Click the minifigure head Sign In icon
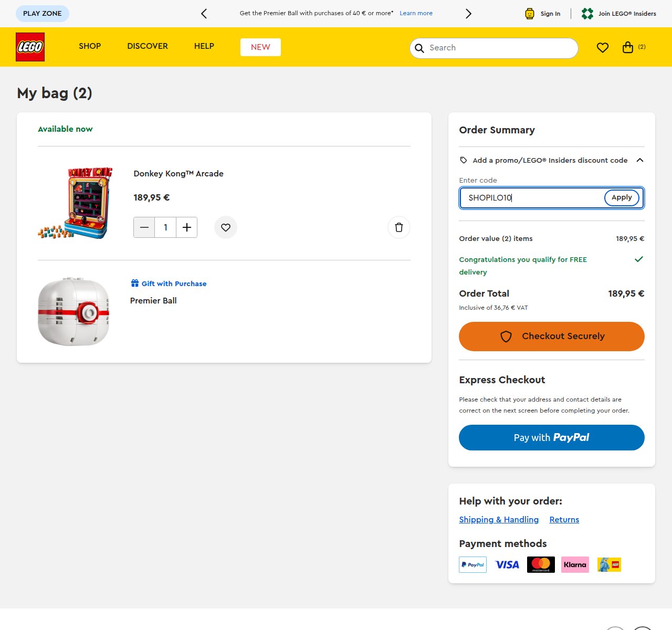This screenshot has height=630, width=672. click(x=529, y=14)
